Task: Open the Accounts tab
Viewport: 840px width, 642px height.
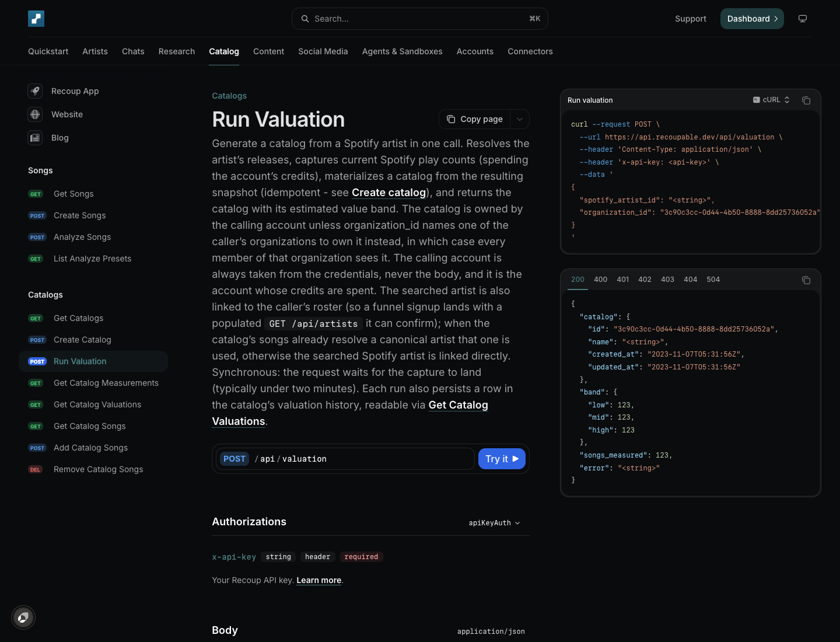Action: (475, 51)
